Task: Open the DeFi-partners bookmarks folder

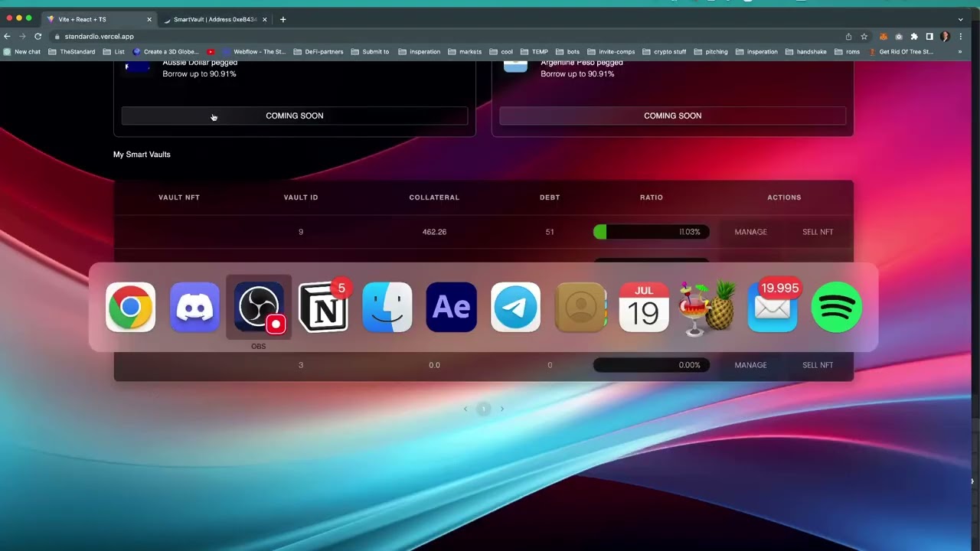Action: 318,52
